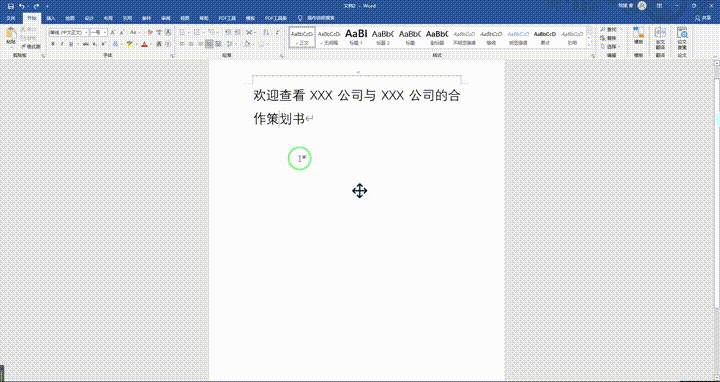This screenshot has height=382, width=720.
Task: Decrease the paragraph indent
Action: (x=228, y=33)
